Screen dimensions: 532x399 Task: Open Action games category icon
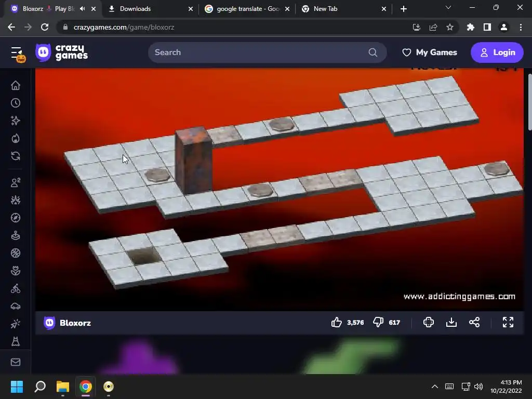pos(16,200)
